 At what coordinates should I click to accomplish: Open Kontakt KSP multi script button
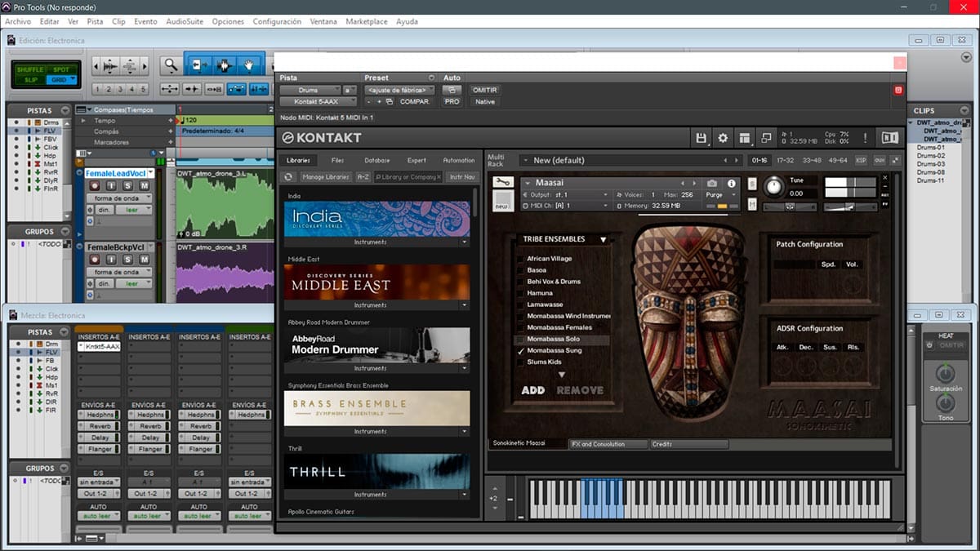[861, 160]
